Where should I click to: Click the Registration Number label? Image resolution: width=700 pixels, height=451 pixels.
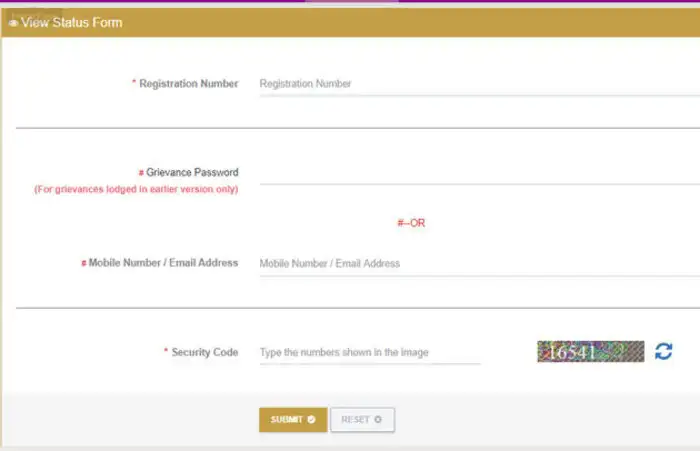(x=189, y=84)
